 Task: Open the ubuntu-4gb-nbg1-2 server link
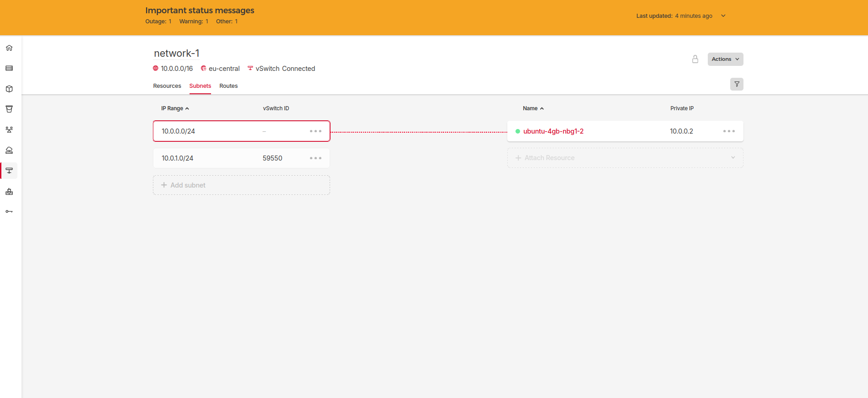click(553, 131)
